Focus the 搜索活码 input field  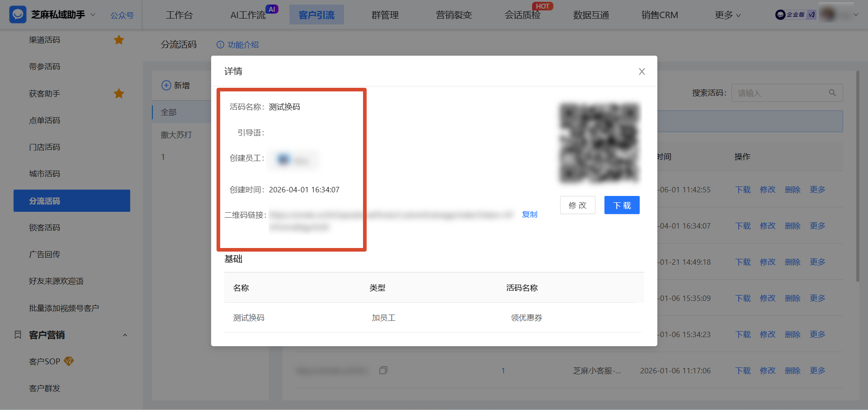(x=787, y=93)
